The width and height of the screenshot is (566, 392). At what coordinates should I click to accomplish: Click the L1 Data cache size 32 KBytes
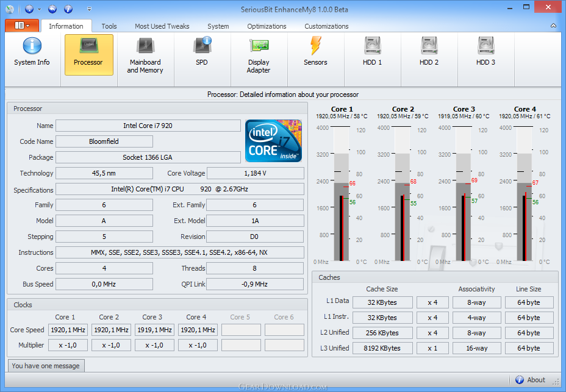click(x=382, y=302)
